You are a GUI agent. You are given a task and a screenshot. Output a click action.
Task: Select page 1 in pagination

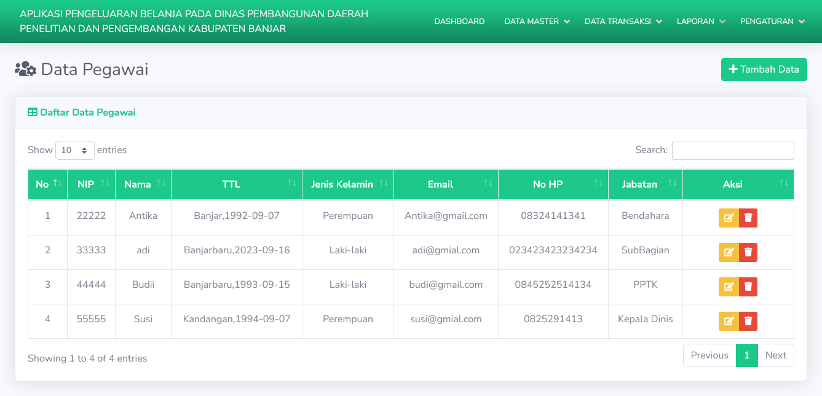(x=747, y=355)
